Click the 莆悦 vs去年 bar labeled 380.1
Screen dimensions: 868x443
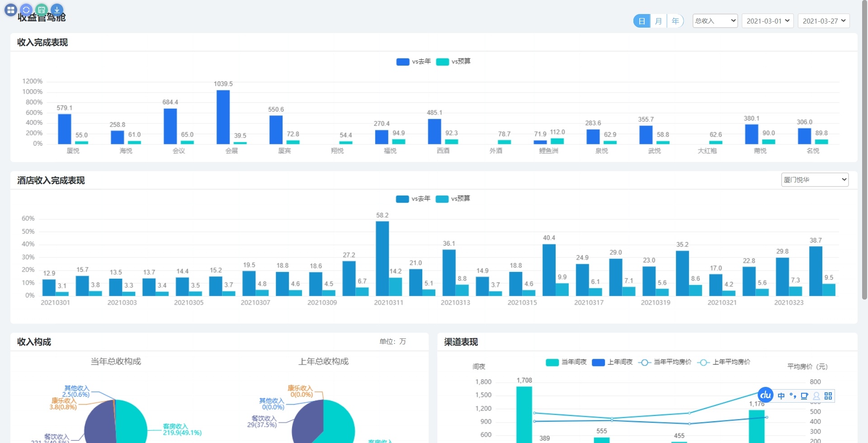click(x=752, y=134)
